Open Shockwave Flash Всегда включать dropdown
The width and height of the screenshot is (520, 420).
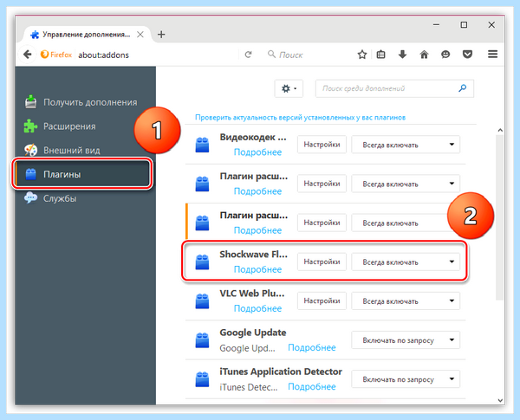[x=406, y=262]
